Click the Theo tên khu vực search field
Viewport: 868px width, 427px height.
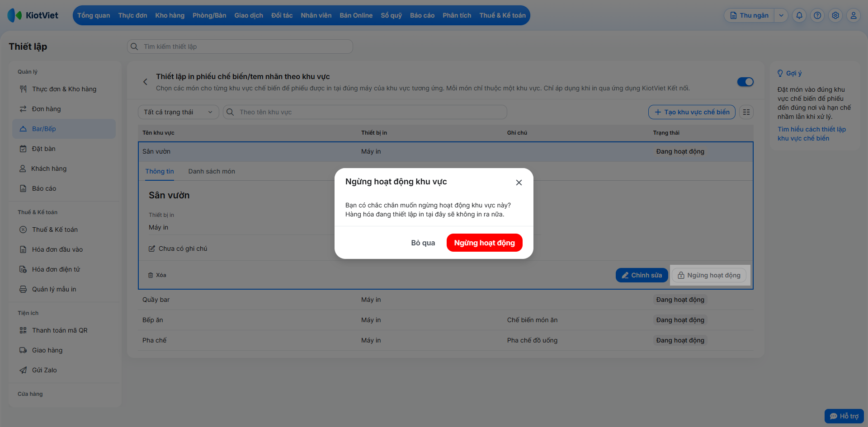point(365,112)
